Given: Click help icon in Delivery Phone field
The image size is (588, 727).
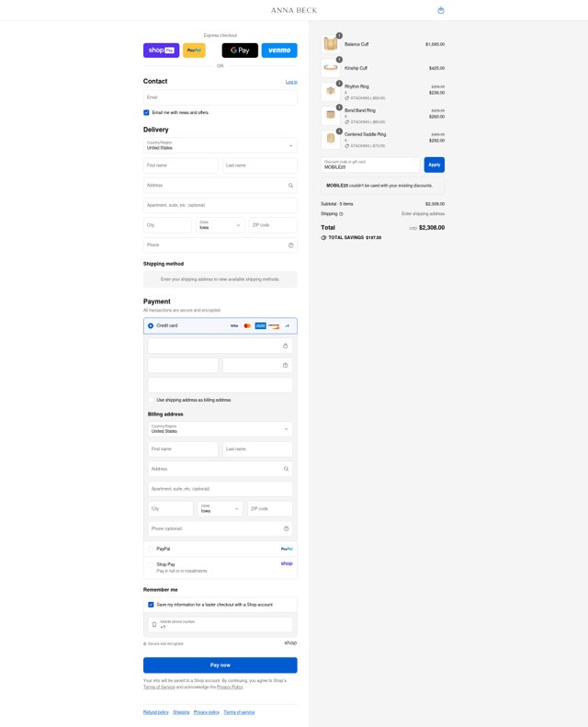Looking at the screenshot, I should (291, 245).
